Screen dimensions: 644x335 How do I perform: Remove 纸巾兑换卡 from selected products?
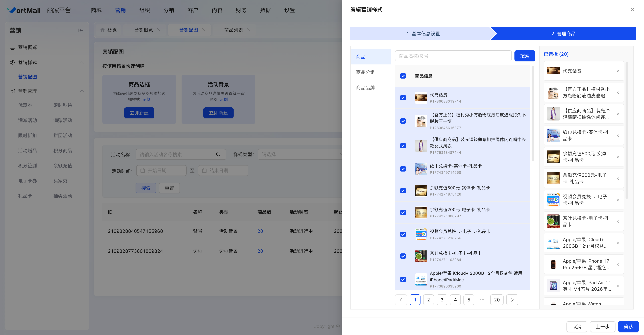click(617, 135)
